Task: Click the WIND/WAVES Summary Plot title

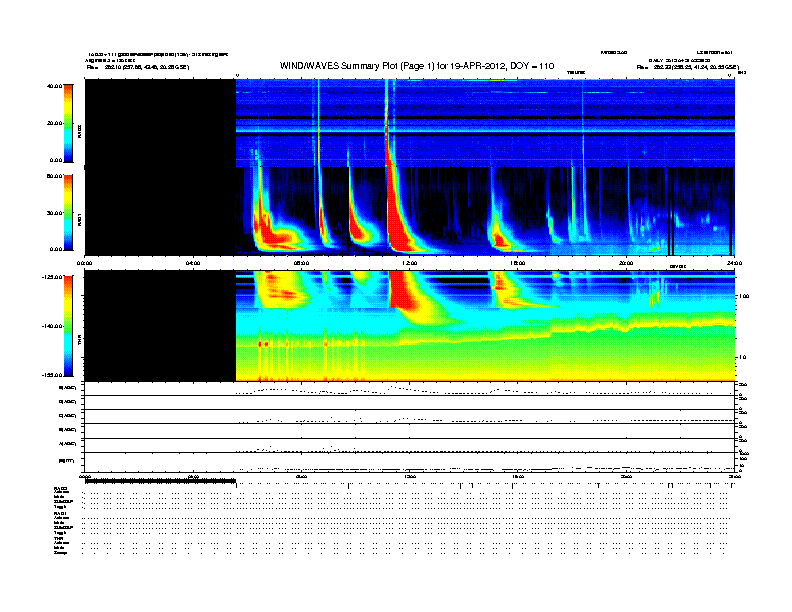Action: (417, 66)
